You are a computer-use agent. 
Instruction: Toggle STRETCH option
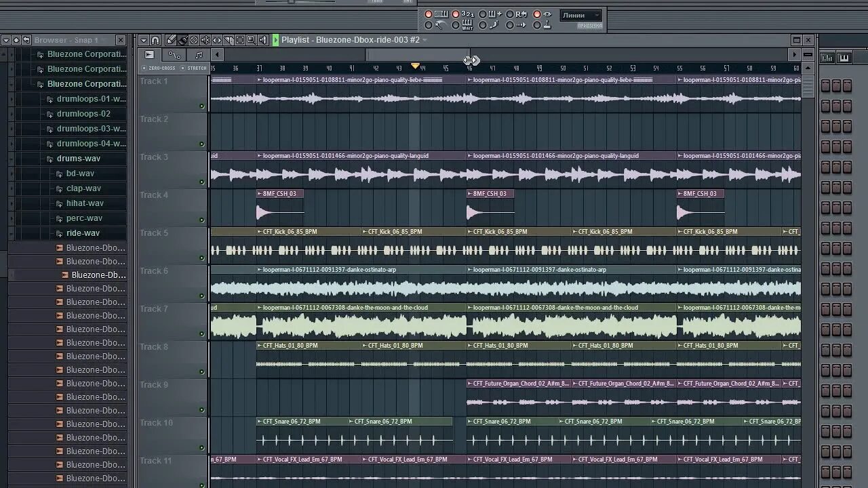pos(194,68)
